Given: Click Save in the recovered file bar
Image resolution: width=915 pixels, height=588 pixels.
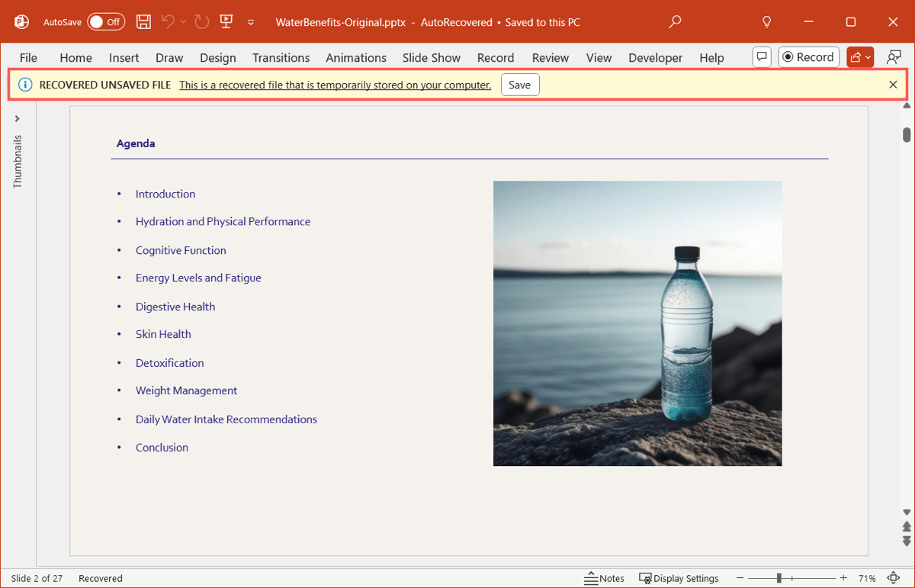Looking at the screenshot, I should 519,85.
